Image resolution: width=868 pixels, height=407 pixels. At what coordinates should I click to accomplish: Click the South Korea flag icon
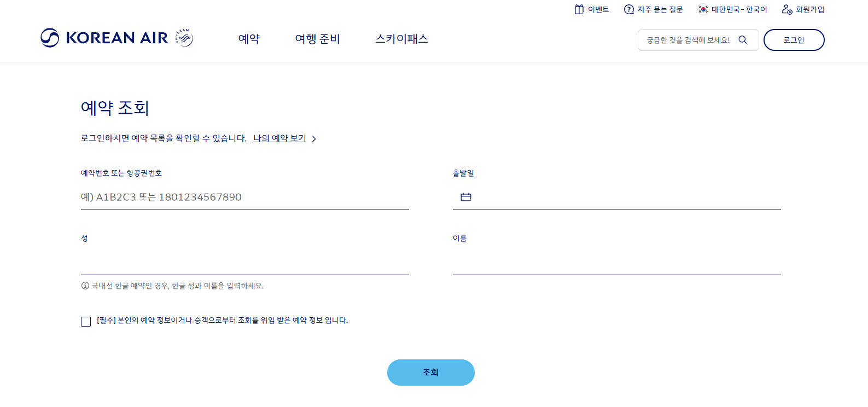pos(703,9)
